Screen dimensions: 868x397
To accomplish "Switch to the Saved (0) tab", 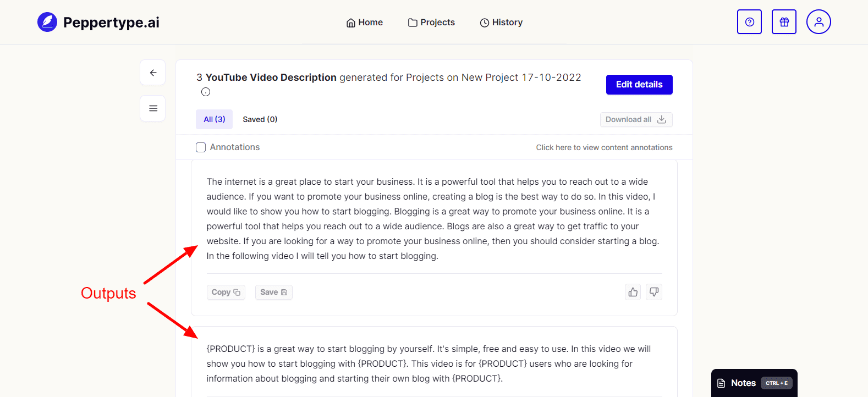I will (260, 119).
